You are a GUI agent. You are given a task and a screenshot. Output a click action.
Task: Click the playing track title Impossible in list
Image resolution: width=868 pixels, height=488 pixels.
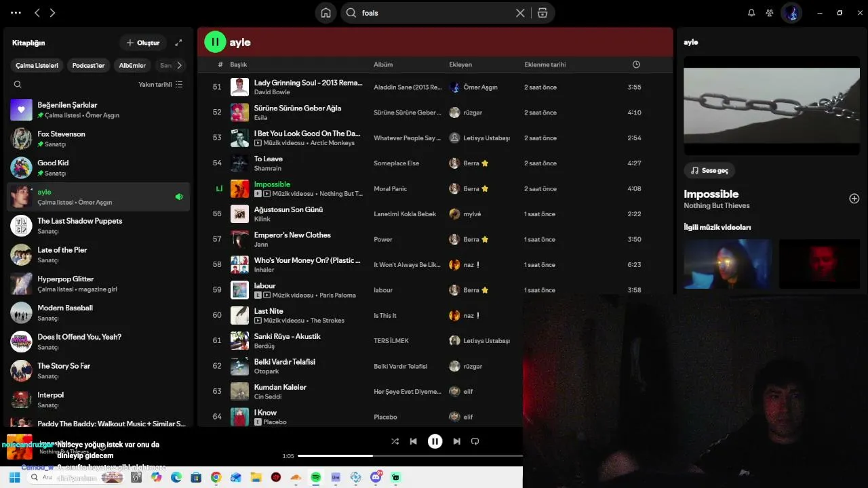[x=272, y=184]
